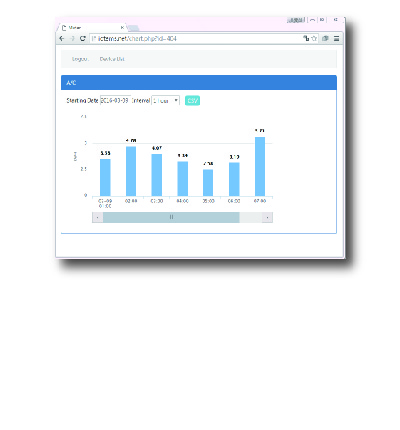Open a new tab next to Meter tab
Image resolution: width=400 pixels, height=430 pixels.
pyautogui.click(x=133, y=28)
